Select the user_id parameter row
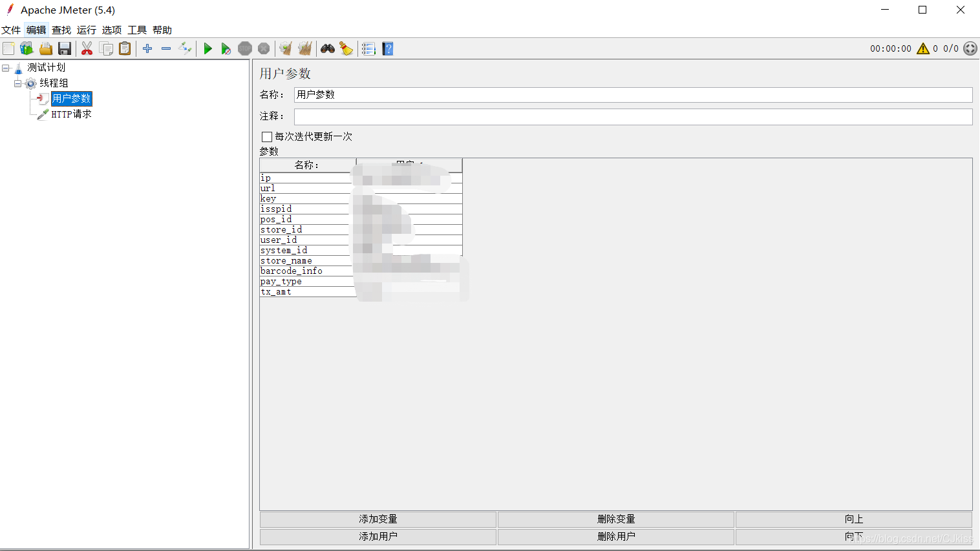Viewport: 980px width, 551px height. (361, 240)
